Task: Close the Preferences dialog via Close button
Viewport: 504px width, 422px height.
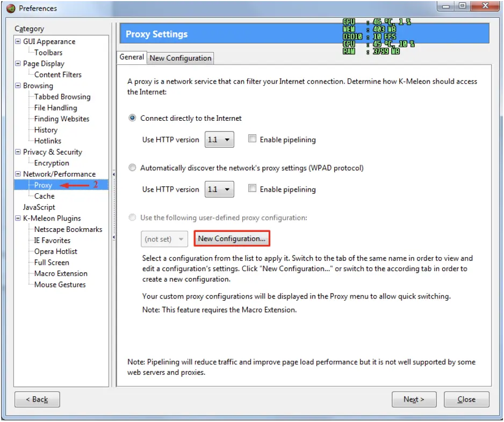Action: coord(466,399)
